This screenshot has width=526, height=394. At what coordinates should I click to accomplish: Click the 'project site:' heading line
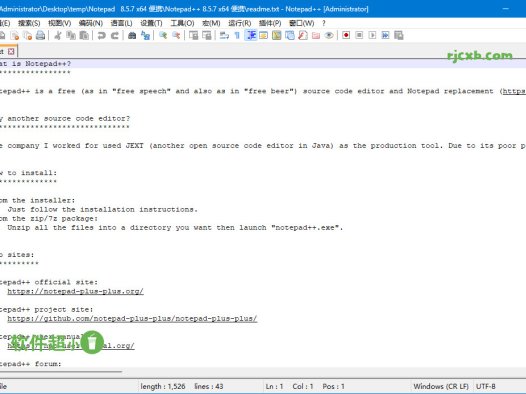(47, 309)
